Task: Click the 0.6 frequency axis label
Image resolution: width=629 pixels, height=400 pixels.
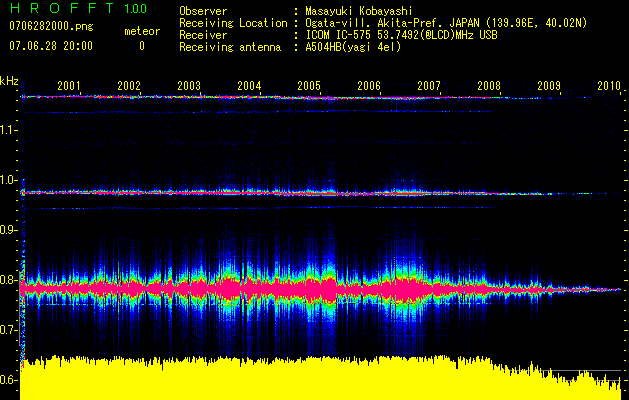Action: coord(9,380)
